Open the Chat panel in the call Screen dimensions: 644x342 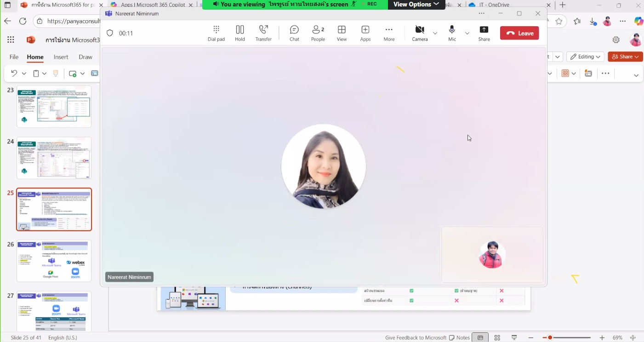point(294,33)
